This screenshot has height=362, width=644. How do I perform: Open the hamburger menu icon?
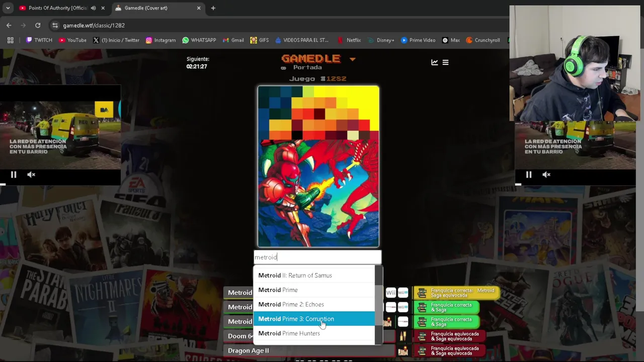coord(445,62)
